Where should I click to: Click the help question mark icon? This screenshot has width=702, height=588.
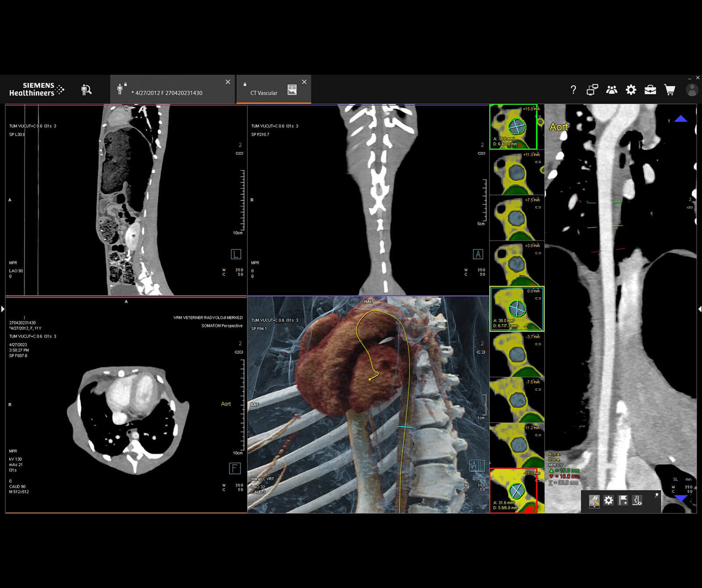[573, 90]
